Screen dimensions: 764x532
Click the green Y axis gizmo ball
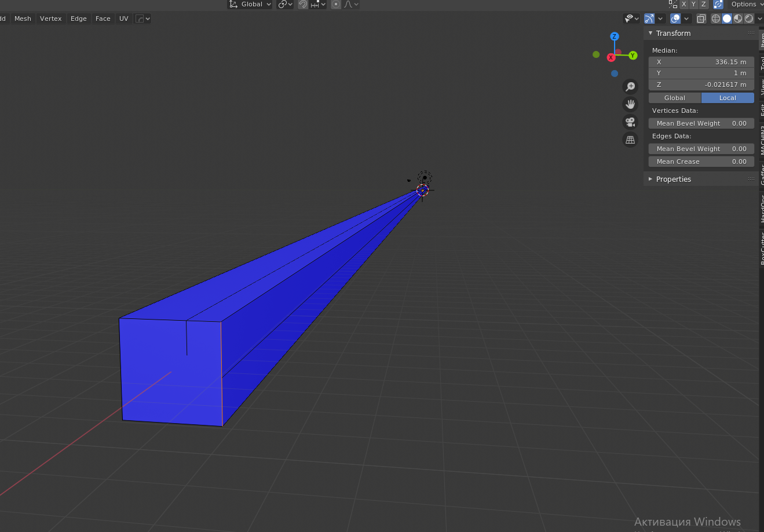[633, 56]
